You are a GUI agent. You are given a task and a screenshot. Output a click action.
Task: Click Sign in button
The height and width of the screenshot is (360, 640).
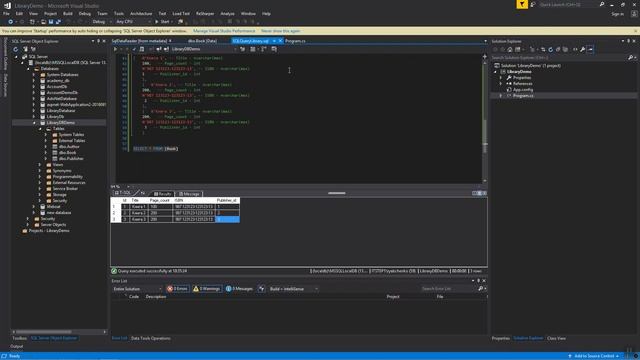tap(617, 14)
